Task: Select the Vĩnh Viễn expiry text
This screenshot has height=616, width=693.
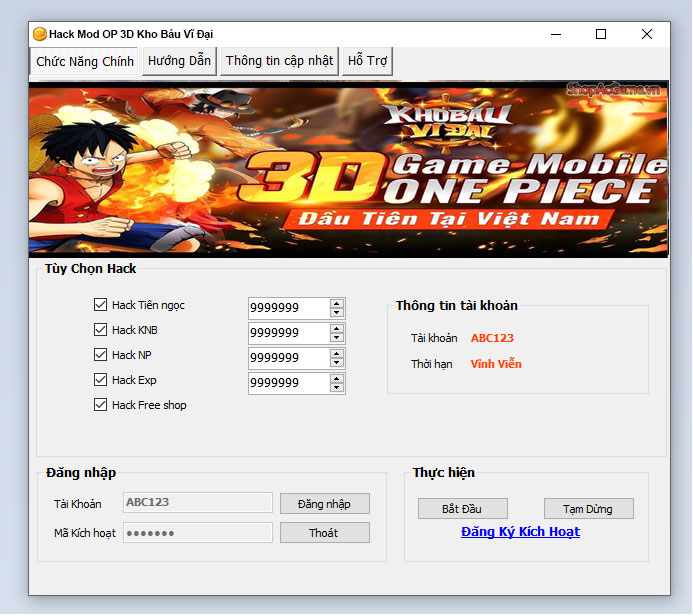Action: click(496, 364)
